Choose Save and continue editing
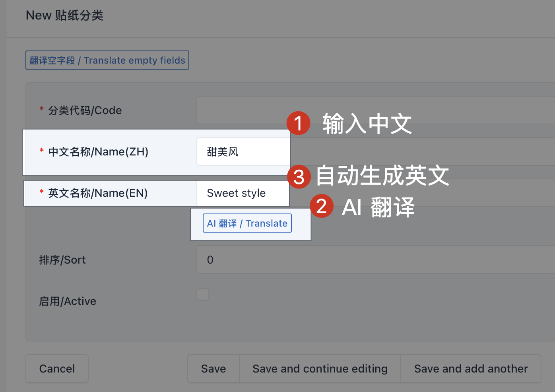555x392 pixels. (x=320, y=369)
